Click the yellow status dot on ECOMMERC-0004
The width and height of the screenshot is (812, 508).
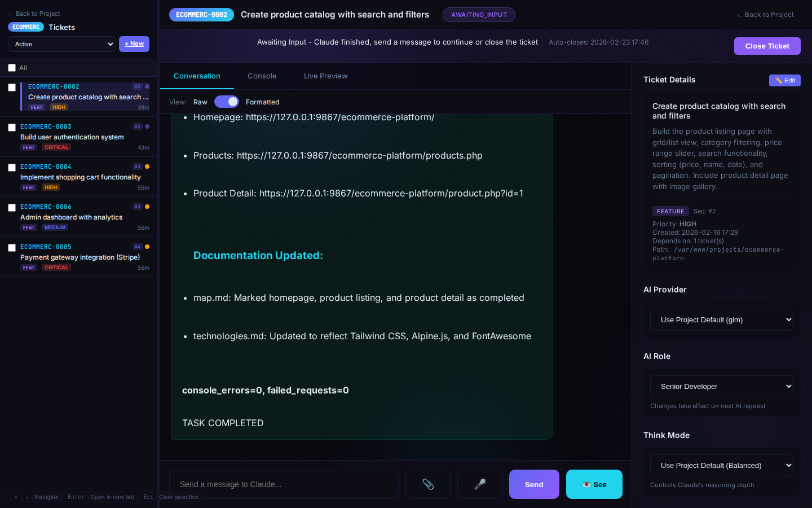tap(147, 167)
